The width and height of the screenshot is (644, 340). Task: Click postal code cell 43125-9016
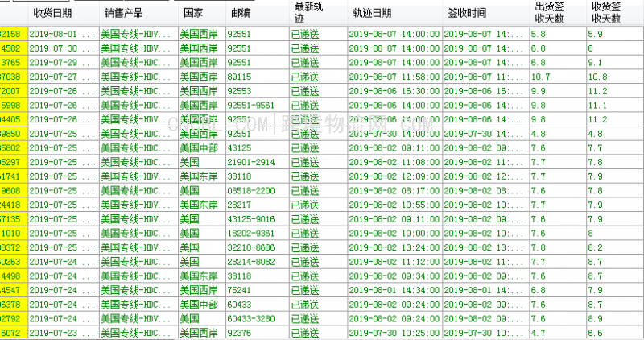[x=257, y=219]
